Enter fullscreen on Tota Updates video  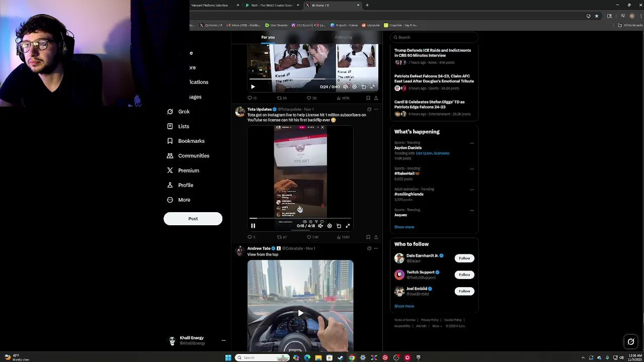(348, 226)
